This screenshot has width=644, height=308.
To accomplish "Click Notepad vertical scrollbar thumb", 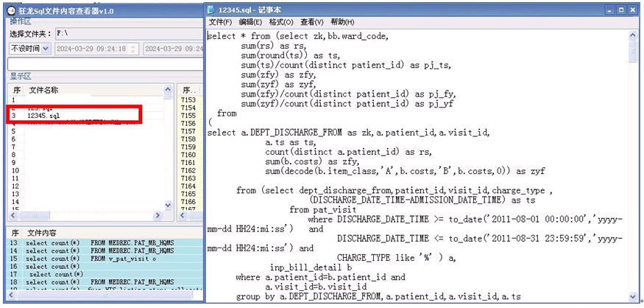I will coord(633,52).
